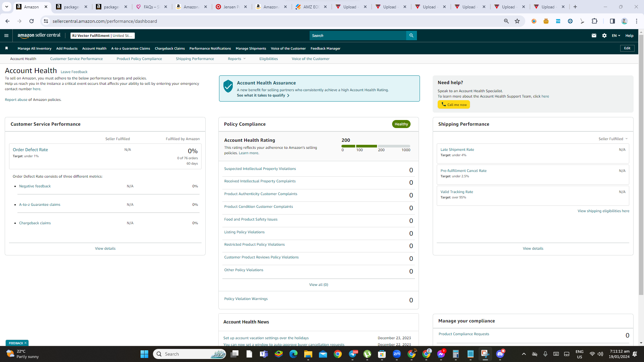
Task: Open Discord from the taskbar
Action: (500, 354)
